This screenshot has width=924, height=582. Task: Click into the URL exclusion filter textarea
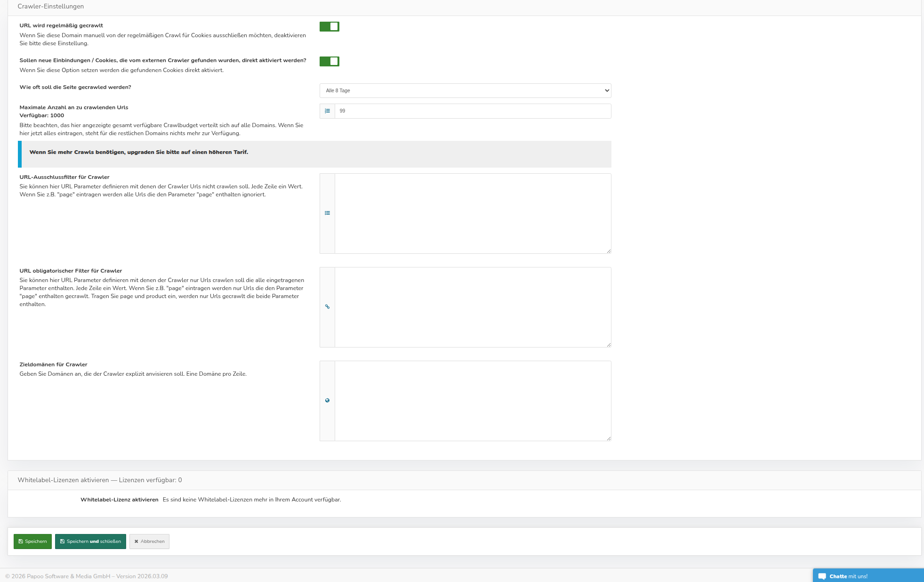[472, 213]
